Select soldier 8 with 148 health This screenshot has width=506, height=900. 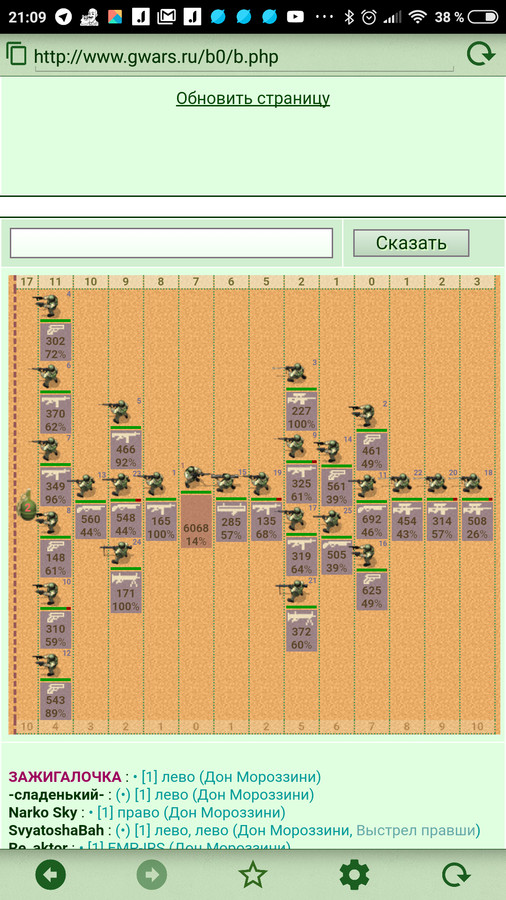[x=50, y=522]
